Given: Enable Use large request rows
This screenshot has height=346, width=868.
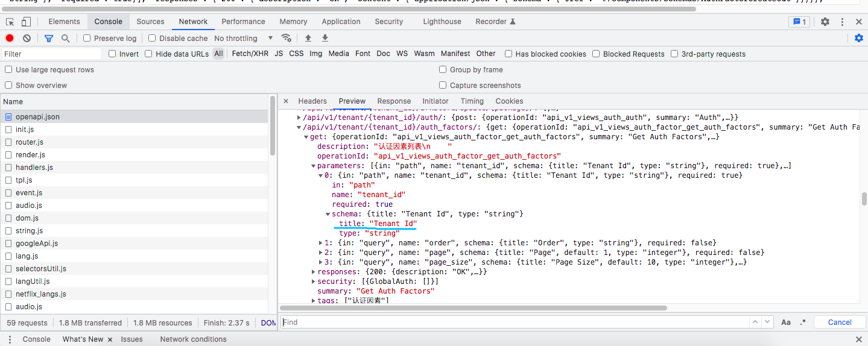Looking at the screenshot, I should (8, 69).
